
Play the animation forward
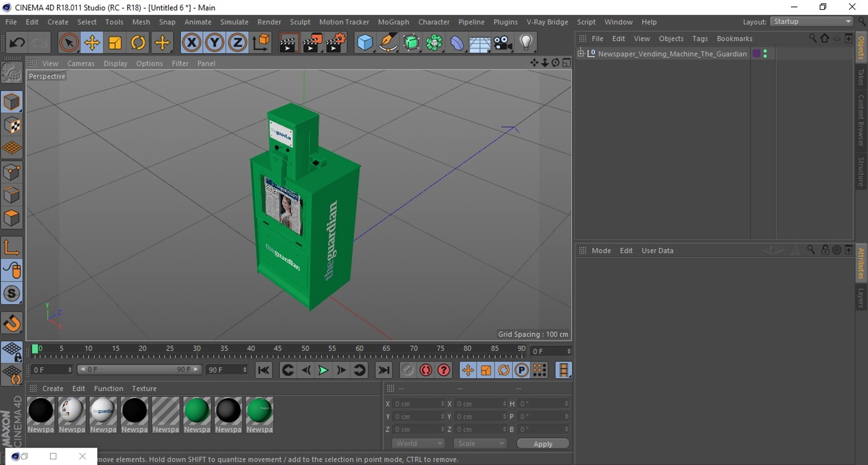[x=323, y=370]
